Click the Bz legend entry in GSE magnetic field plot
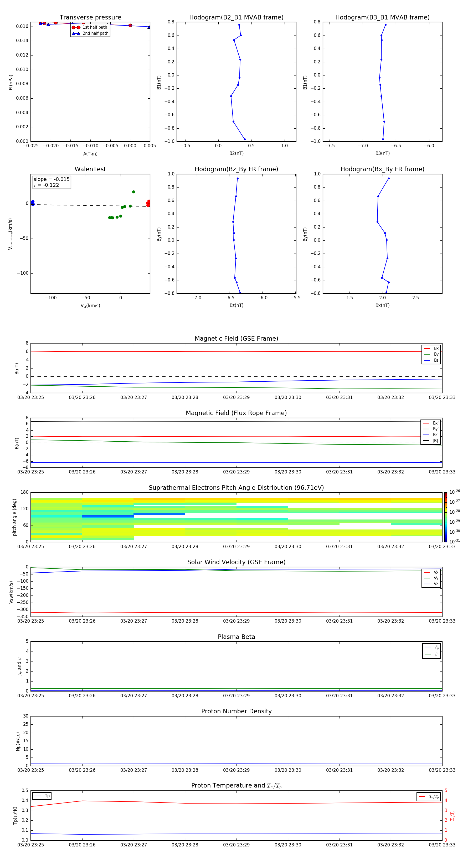Image resolution: width=473 pixels, height=868 pixels. point(431,361)
